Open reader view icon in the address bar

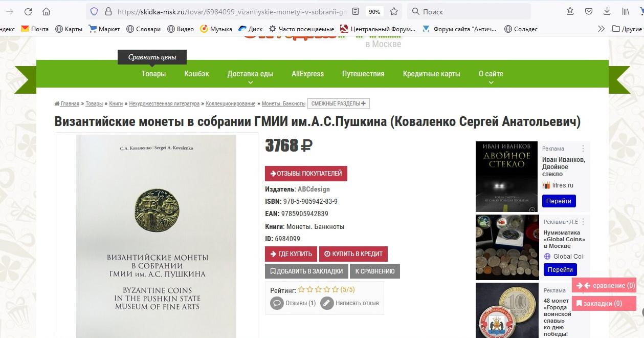(356, 11)
